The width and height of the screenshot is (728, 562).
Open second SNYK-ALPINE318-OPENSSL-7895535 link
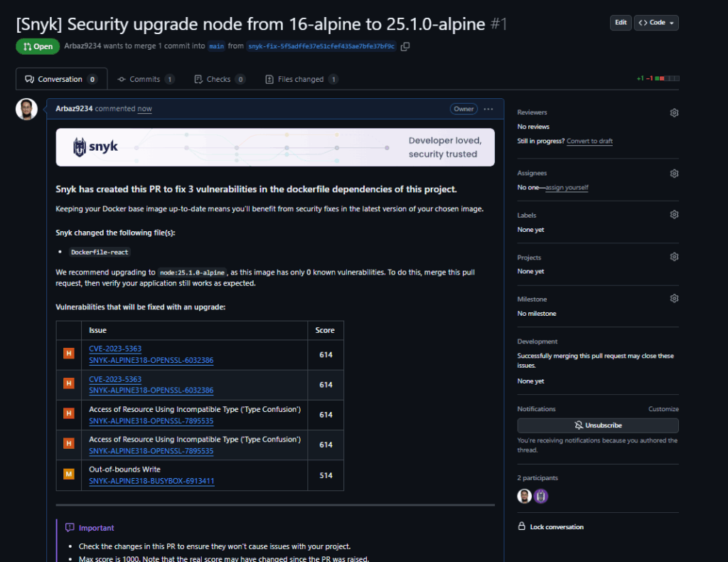pyautogui.click(x=151, y=451)
